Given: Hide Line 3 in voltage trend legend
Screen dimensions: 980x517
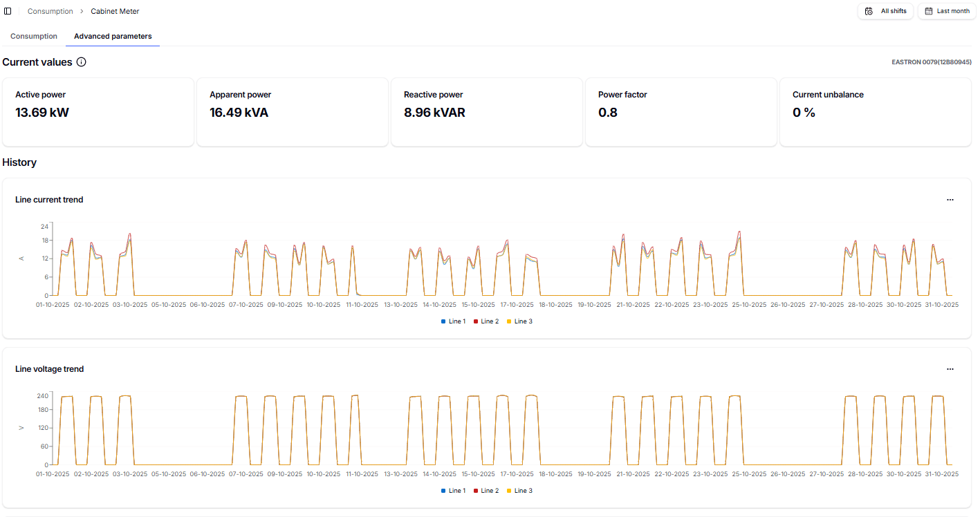Looking at the screenshot, I should click(x=519, y=491).
